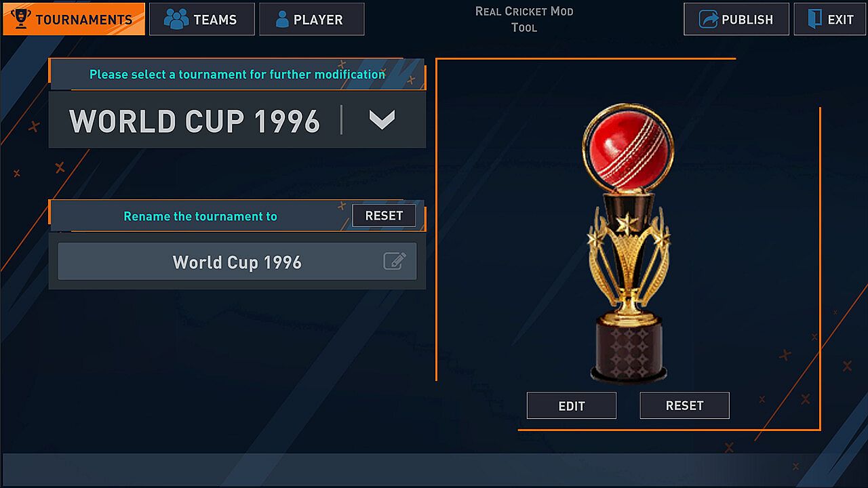This screenshot has width=868, height=488.
Task: Expand the tournament chevron dropdown arrow
Action: coord(382,120)
